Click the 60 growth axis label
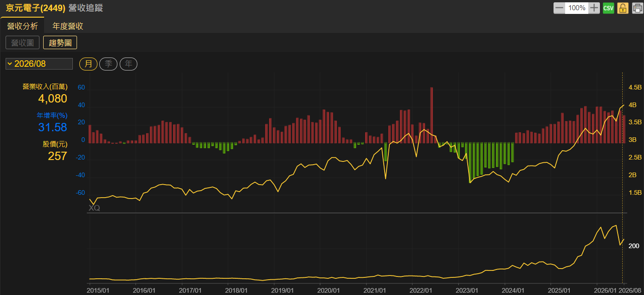Viewport: 644px width, 295px height. (81, 87)
